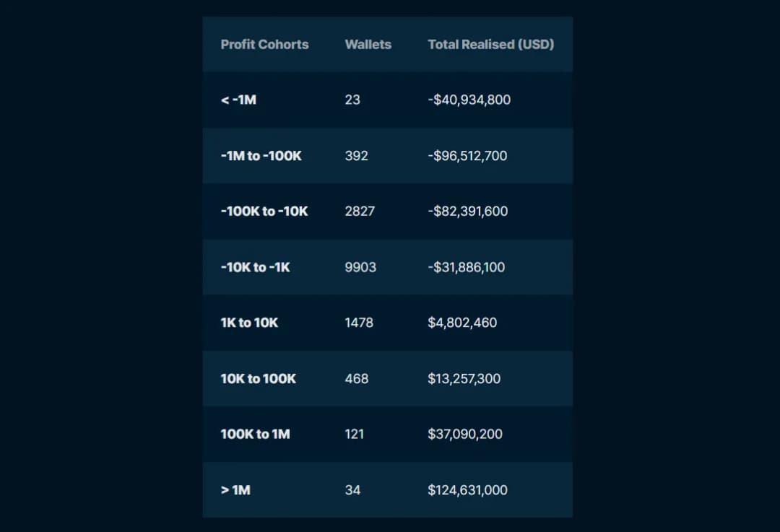Select the wallet count 9903
The image size is (780, 532).
tap(360, 267)
